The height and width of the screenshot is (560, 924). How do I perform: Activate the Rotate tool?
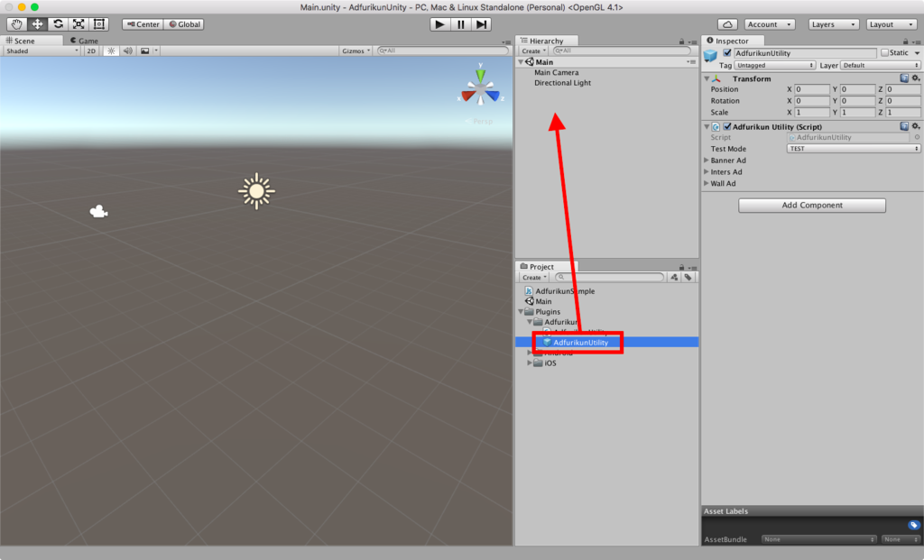pos(57,24)
